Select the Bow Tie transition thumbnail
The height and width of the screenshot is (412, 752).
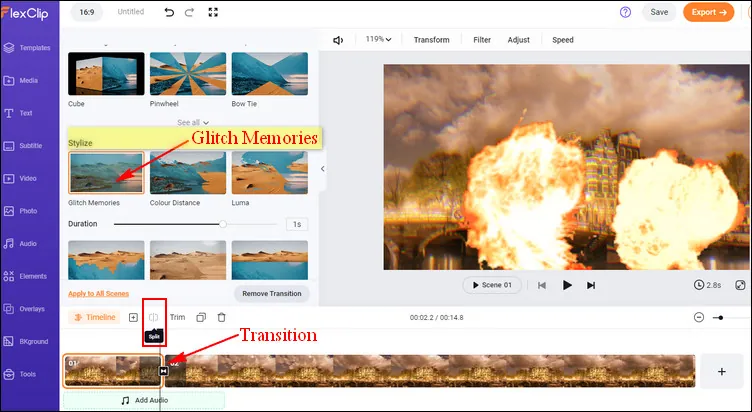click(x=270, y=74)
